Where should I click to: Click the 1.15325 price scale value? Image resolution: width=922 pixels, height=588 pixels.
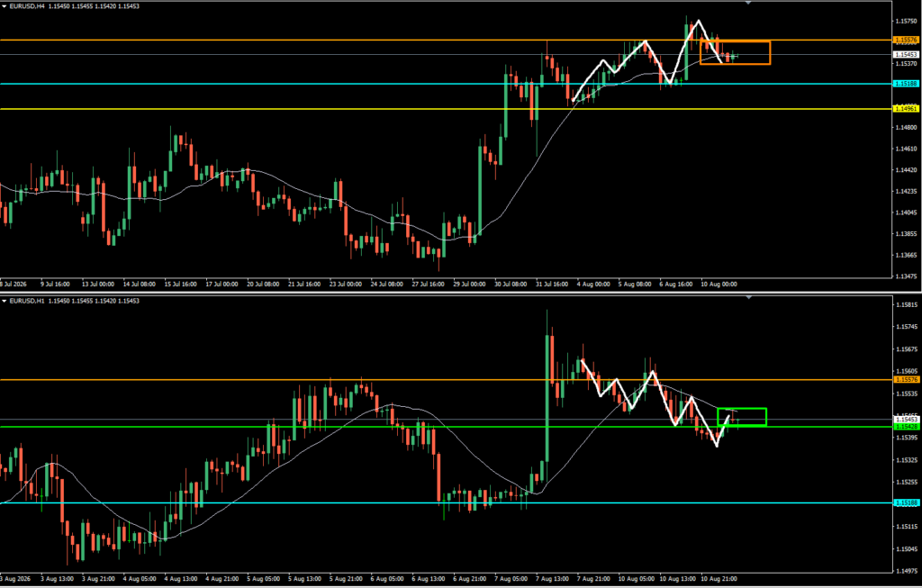click(x=906, y=460)
